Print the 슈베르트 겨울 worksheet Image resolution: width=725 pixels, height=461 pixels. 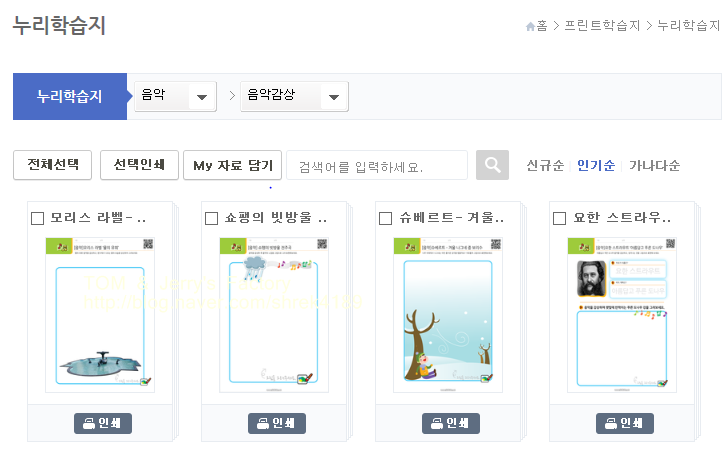pos(450,423)
